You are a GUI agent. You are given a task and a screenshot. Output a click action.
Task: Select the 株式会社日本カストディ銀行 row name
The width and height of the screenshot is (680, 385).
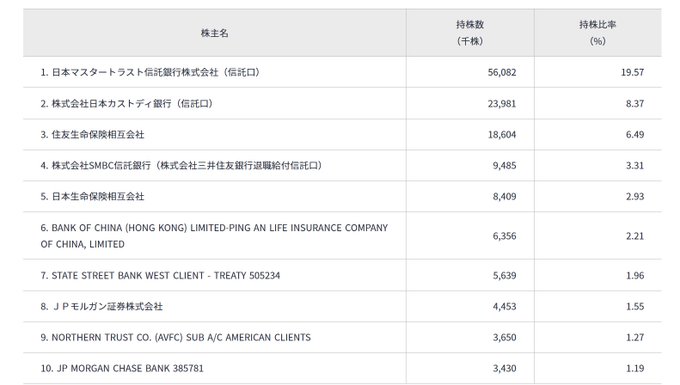click(127, 104)
